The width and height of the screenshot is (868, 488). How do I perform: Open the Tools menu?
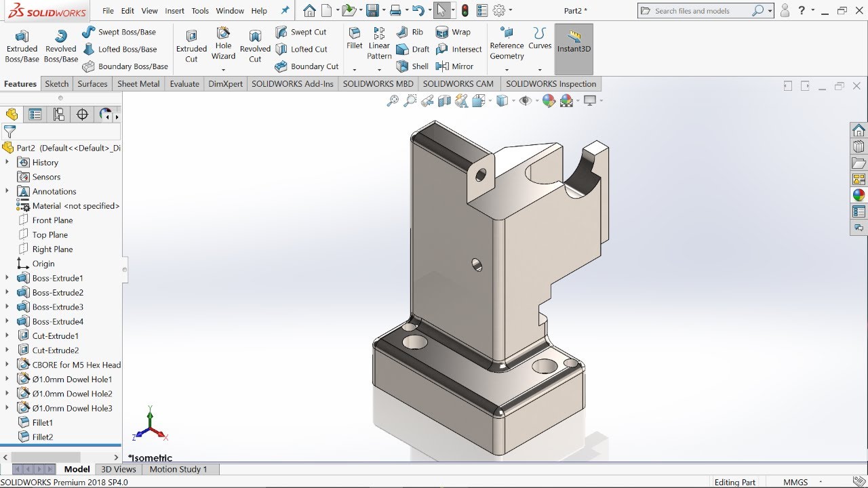click(x=200, y=11)
